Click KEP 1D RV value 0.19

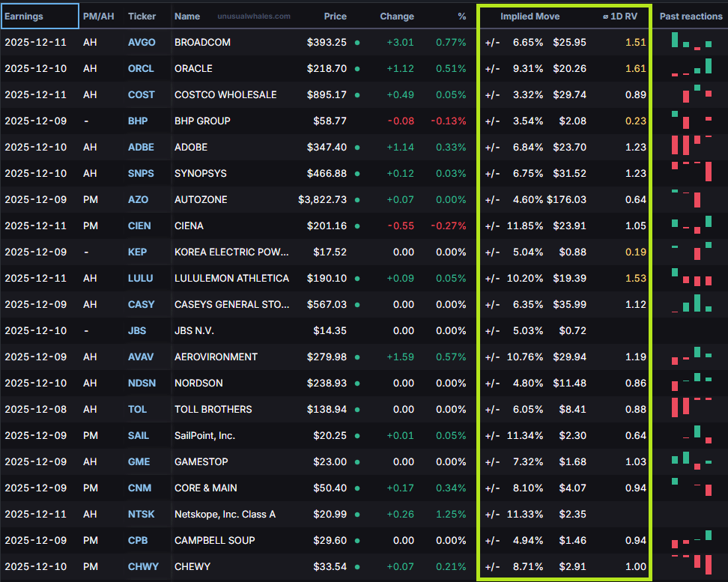636,252
